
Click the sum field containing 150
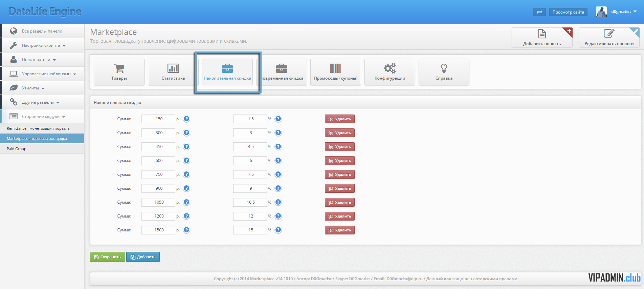click(158, 119)
